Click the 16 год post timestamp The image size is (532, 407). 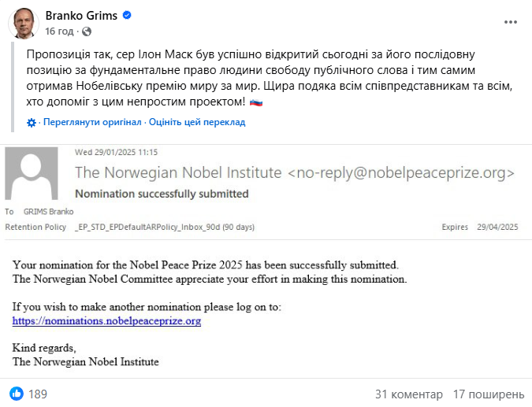[59, 31]
